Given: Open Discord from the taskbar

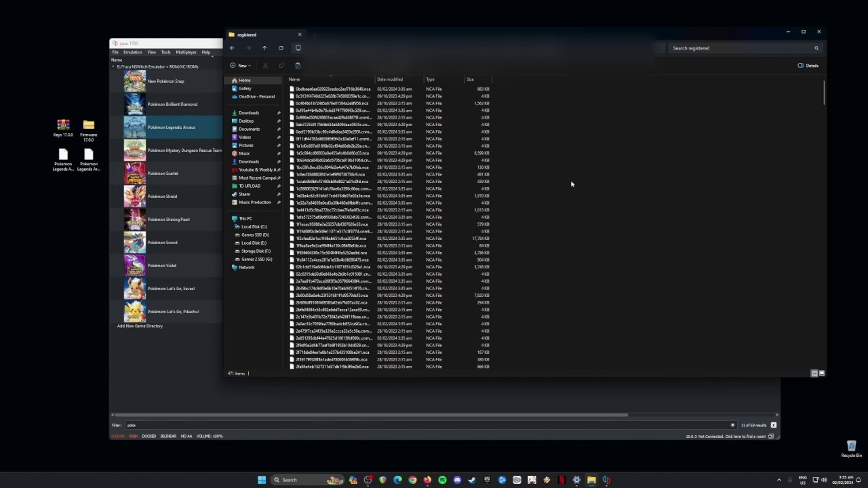Looking at the screenshot, I should coord(457,480).
